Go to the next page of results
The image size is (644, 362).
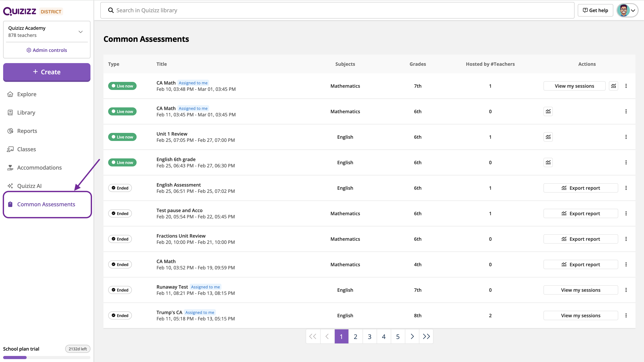[x=412, y=336]
